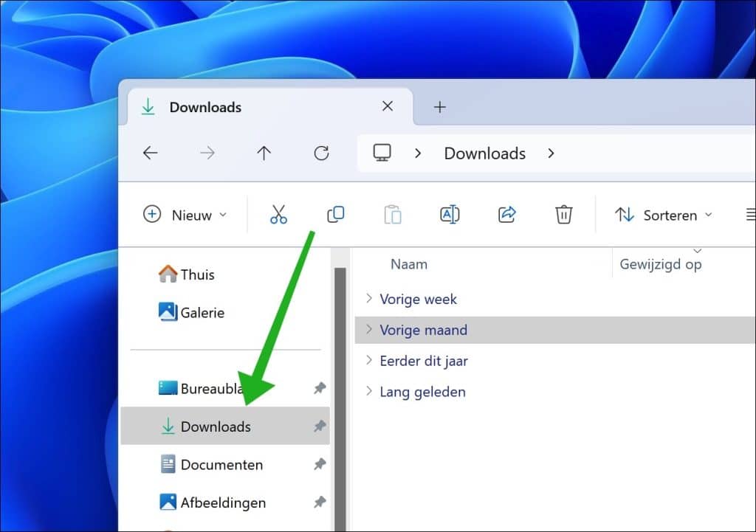Share the selected item
Image resolution: width=756 pixels, height=532 pixels.
[x=506, y=215]
